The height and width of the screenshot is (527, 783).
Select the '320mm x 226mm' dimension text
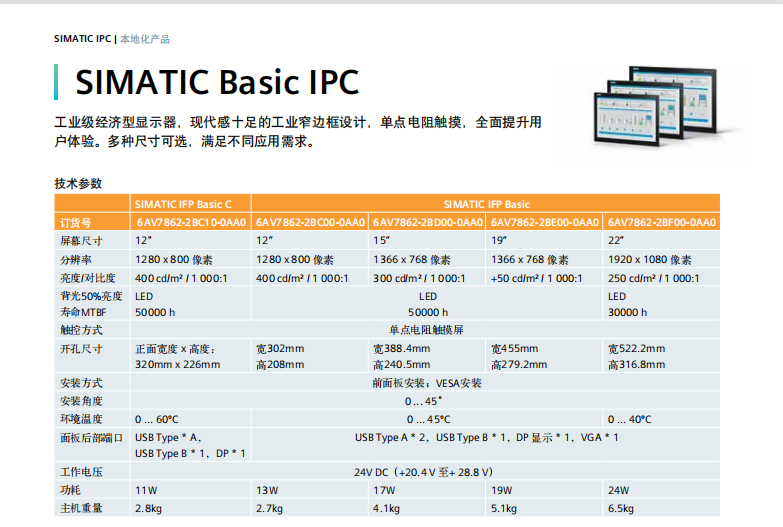pos(177,365)
